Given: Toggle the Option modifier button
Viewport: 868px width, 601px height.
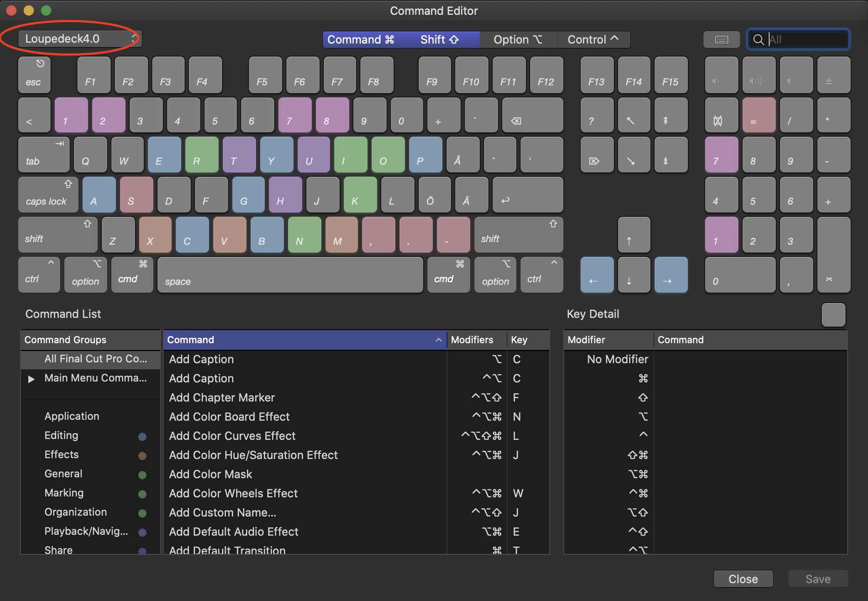Looking at the screenshot, I should (x=518, y=40).
